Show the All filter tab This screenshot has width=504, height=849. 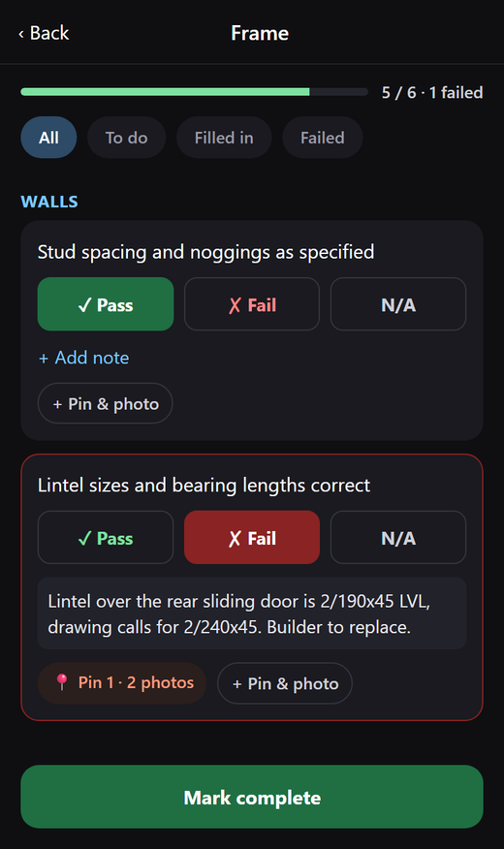tap(48, 138)
